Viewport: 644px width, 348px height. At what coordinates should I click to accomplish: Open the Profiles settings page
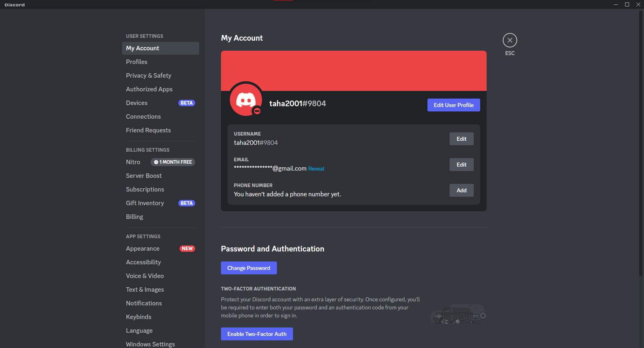click(x=161, y=62)
